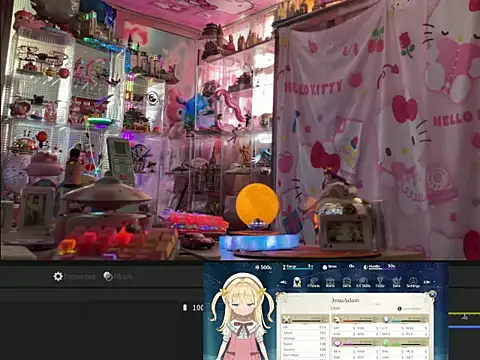Click the blonde avatar character portrait
The image size is (480, 360).
(242, 317)
